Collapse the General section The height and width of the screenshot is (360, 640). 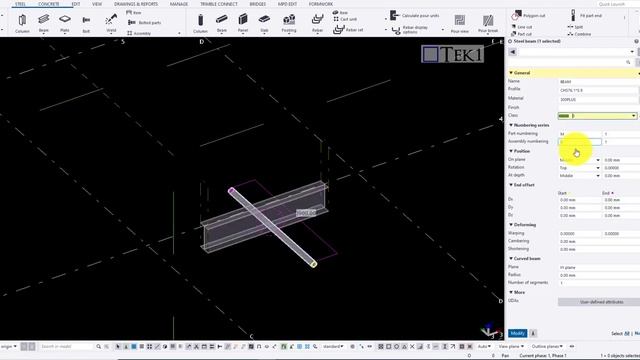tap(511, 73)
